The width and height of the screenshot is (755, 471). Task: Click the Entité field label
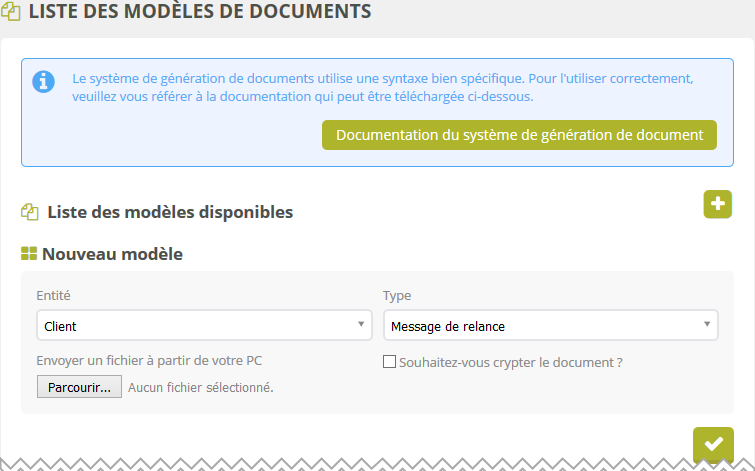pyautogui.click(x=54, y=296)
